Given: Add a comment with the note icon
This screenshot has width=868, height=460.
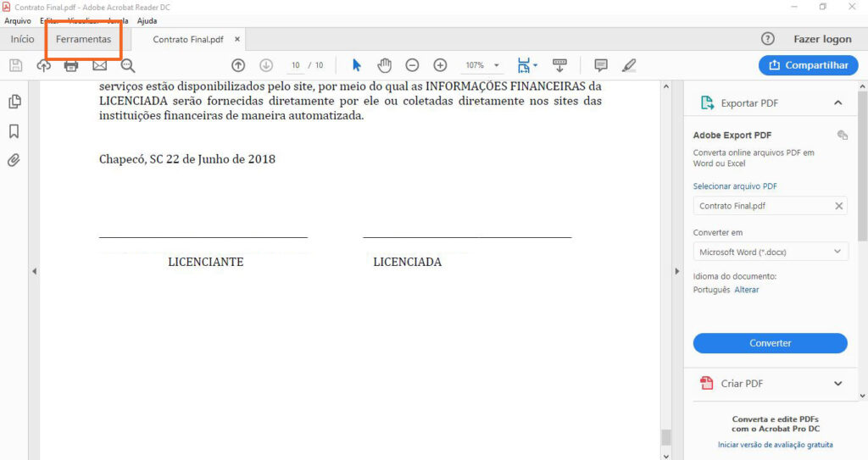Looking at the screenshot, I should [601, 65].
